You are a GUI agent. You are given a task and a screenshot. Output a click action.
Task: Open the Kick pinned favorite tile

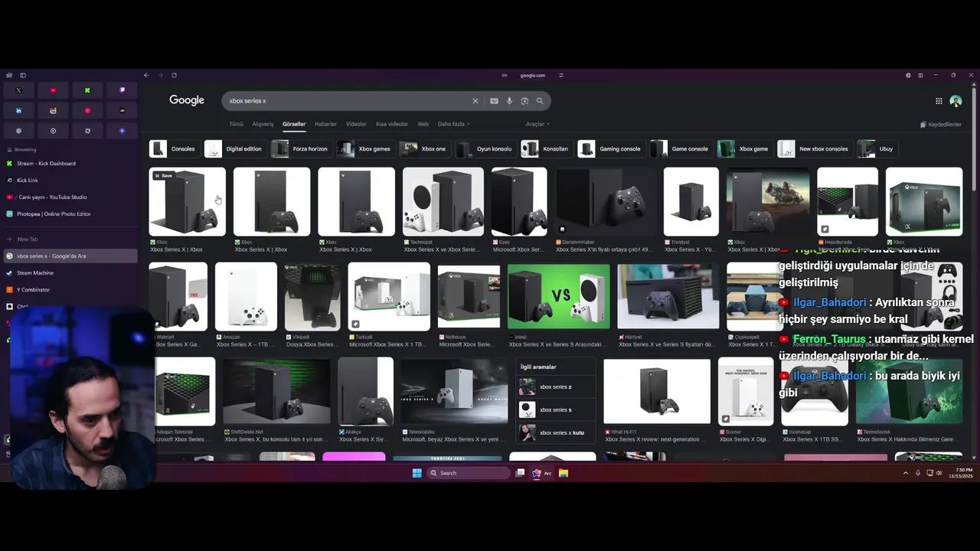(87, 90)
